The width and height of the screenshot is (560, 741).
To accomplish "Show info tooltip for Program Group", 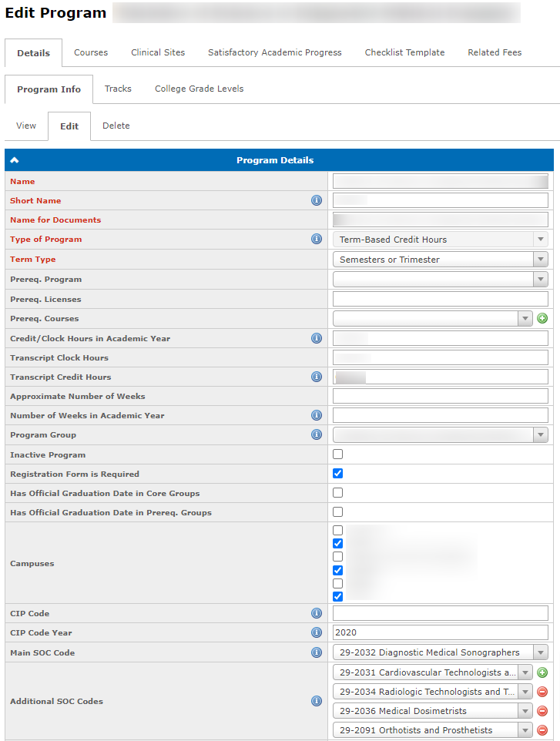I will [x=317, y=434].
